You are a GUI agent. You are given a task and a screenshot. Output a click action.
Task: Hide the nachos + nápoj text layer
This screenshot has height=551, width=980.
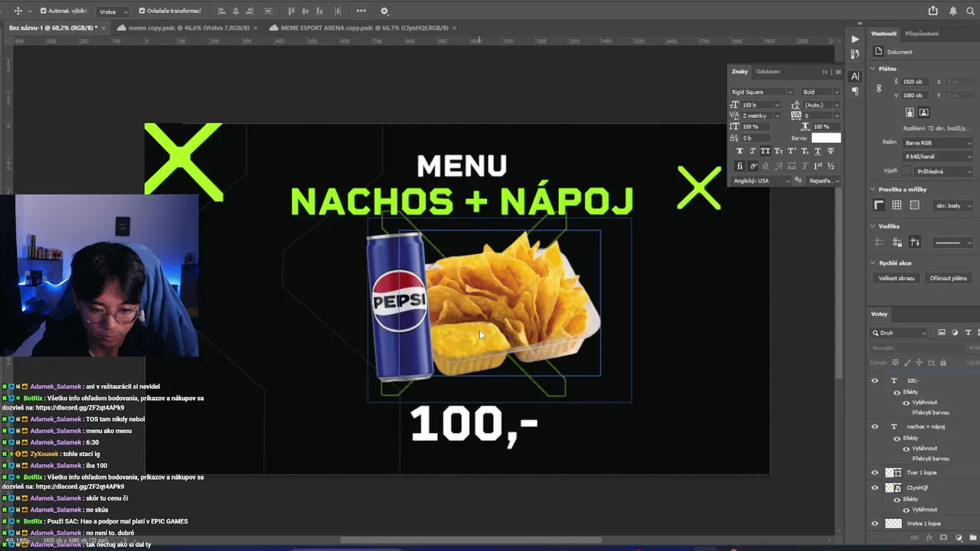pyautogui.click(x=875, y=426)
